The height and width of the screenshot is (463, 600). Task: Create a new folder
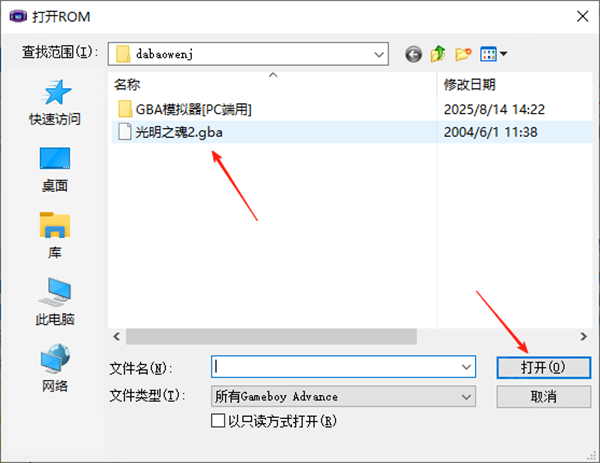click(x=463, y=54)
